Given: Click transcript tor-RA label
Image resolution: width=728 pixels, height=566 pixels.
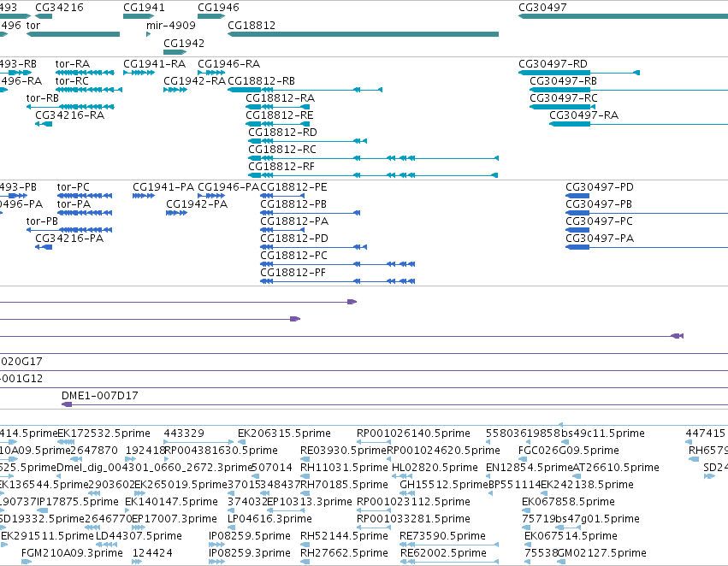Looking at the screenshot, I should point(73,64).
